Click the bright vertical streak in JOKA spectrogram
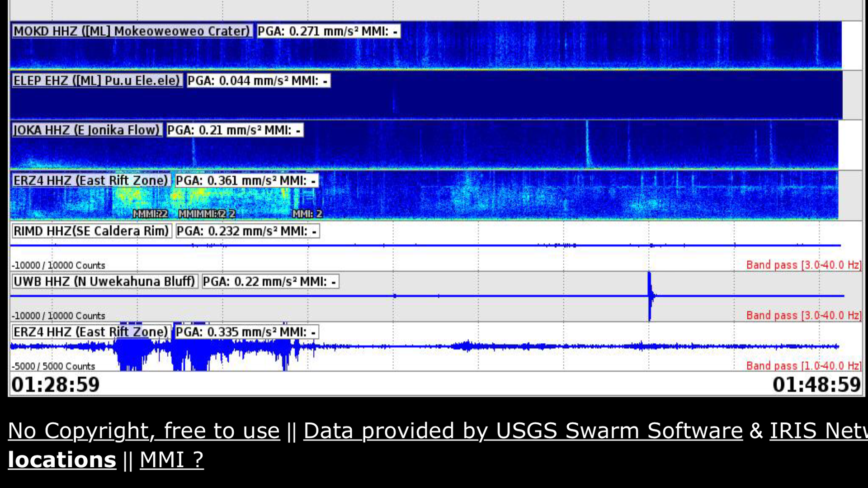The height and width of the screenshot is (488, 868). [x=587, y=145]
